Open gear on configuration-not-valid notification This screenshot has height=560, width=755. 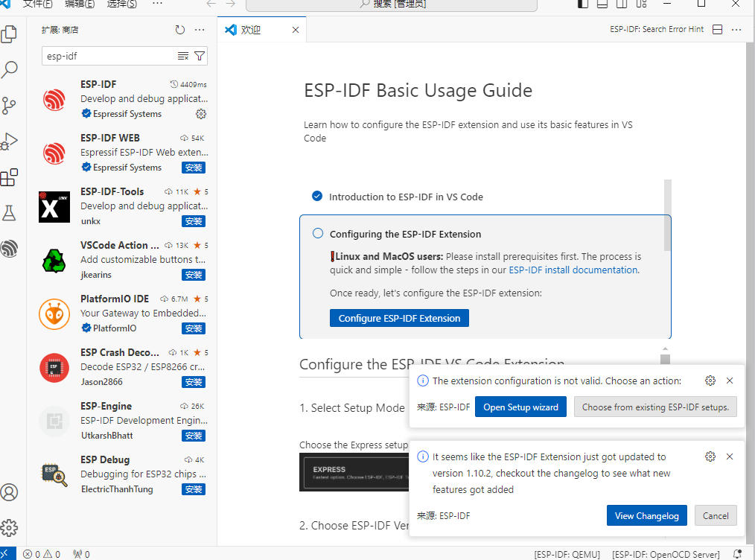pyautogui.click(x=710, y=381)
